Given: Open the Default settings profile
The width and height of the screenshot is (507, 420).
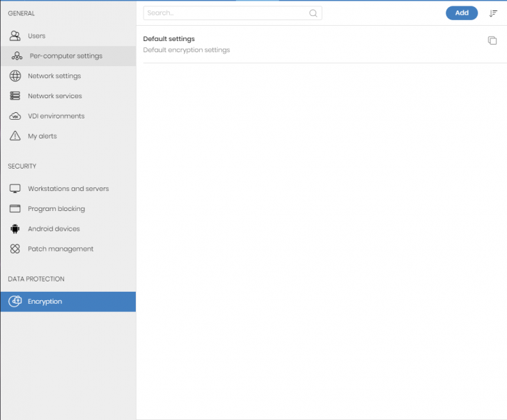Looking at the screenshot, I should click(x=169, y=39).
